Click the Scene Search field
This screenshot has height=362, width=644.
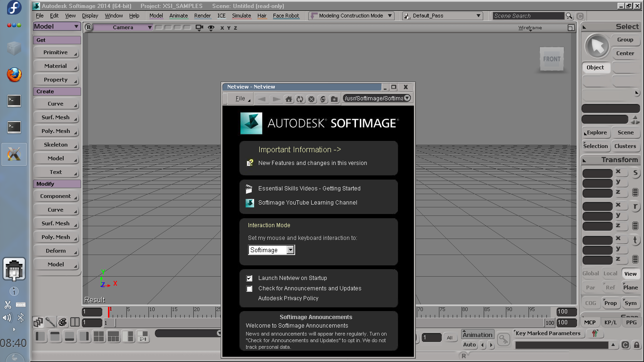click(528, 16)
